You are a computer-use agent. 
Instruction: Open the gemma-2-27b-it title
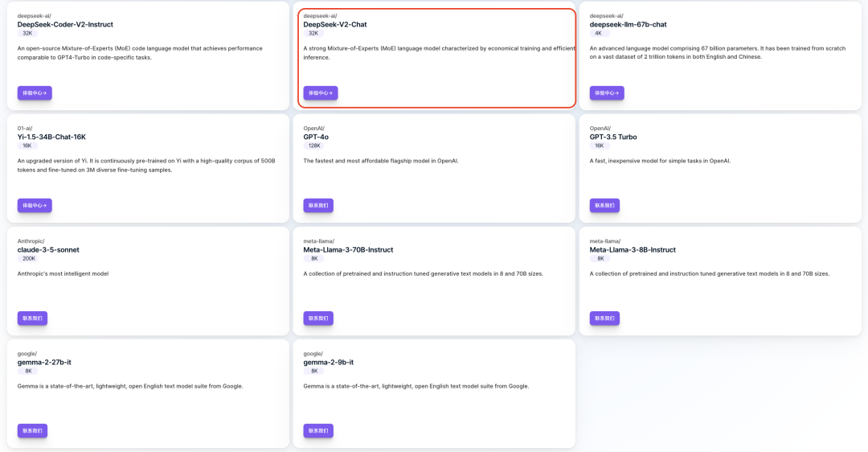click(44, 362)
